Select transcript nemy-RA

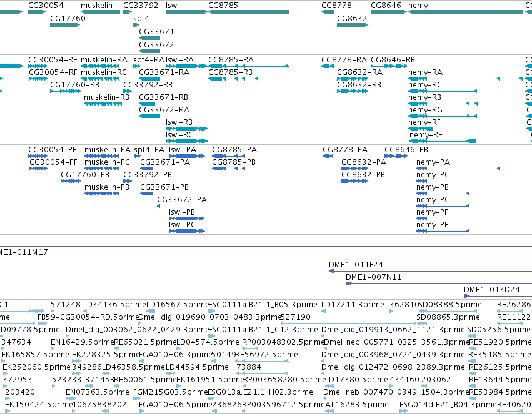click(x=466, y=79)
